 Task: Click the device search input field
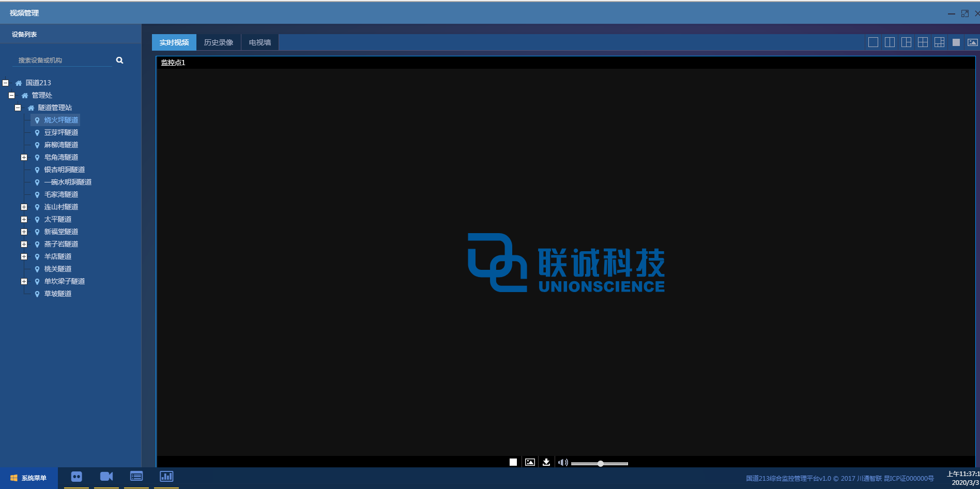[62, 60]
